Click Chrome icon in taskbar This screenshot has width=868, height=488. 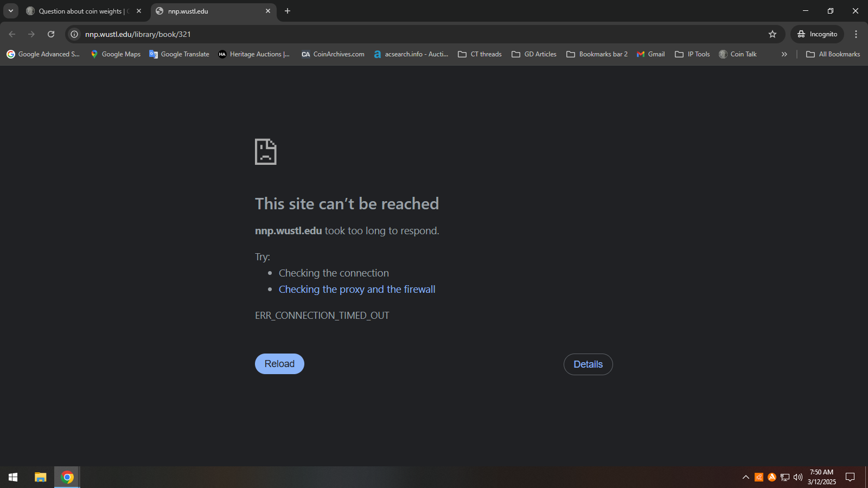click(67, 477)
